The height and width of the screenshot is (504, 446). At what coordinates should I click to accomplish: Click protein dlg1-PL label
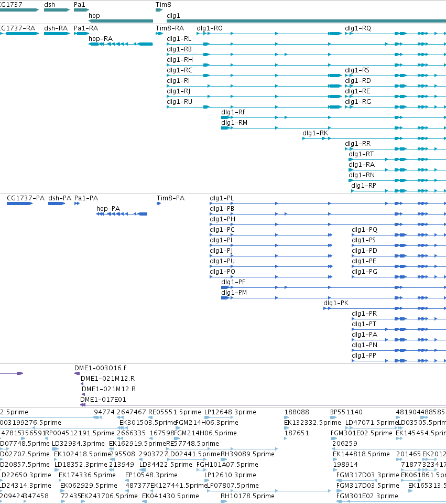222,198
